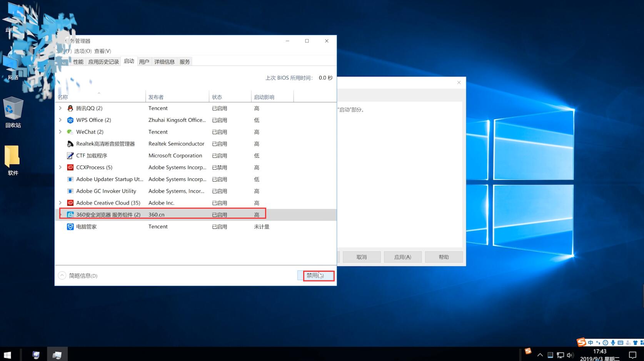Open Sogou skin shirt icon
The width and height of the screenshot is (644, 361).
[635, 343]
